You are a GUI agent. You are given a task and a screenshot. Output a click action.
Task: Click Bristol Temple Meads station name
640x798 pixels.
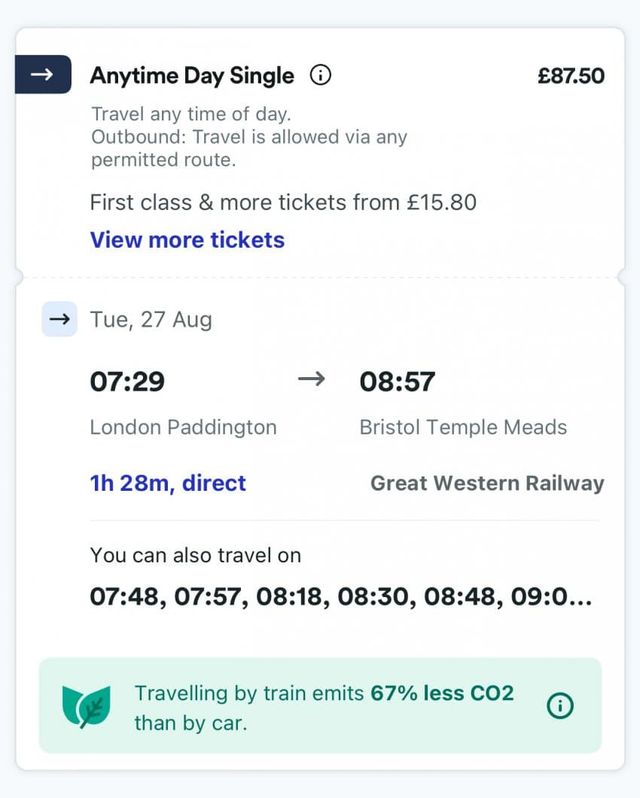(463, 427)
